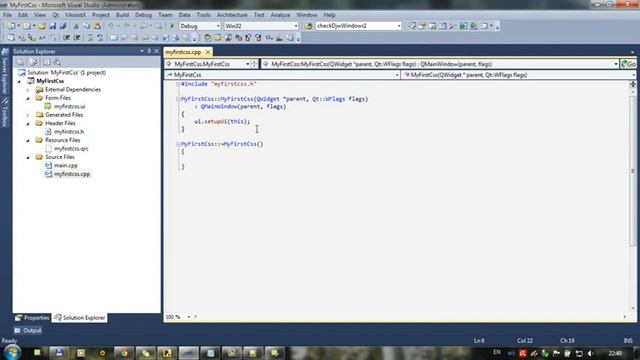Open the Toolbox side tab
Screen dimensions: 640x360
[x=5, y=112]
